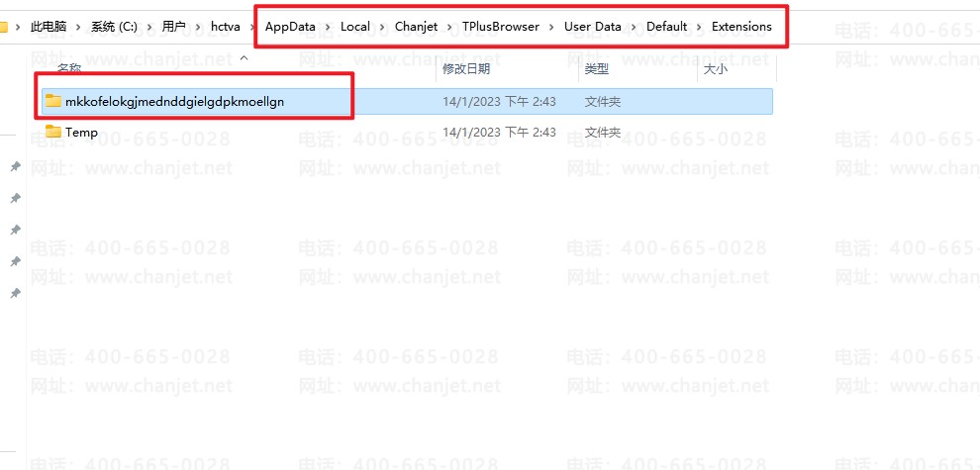
Task: Click the mkkofelokgjmednddgielgdpkmoellgn folder icon
Action: click(53, 101)
